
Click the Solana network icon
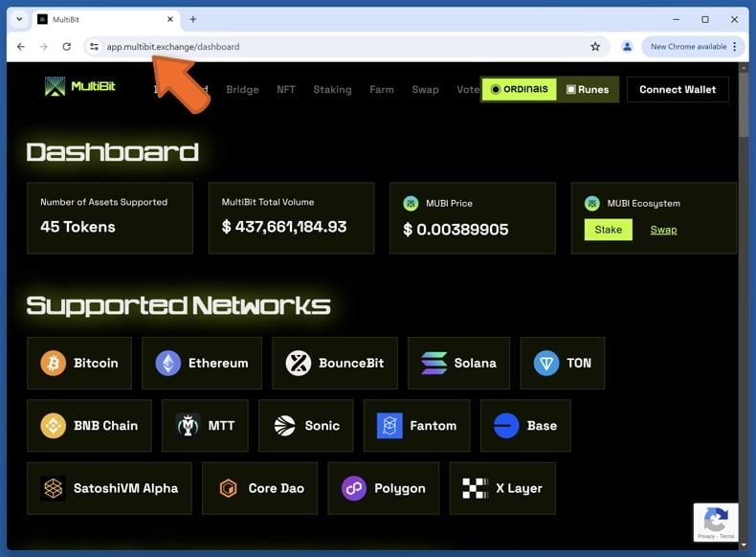[434, 363]
